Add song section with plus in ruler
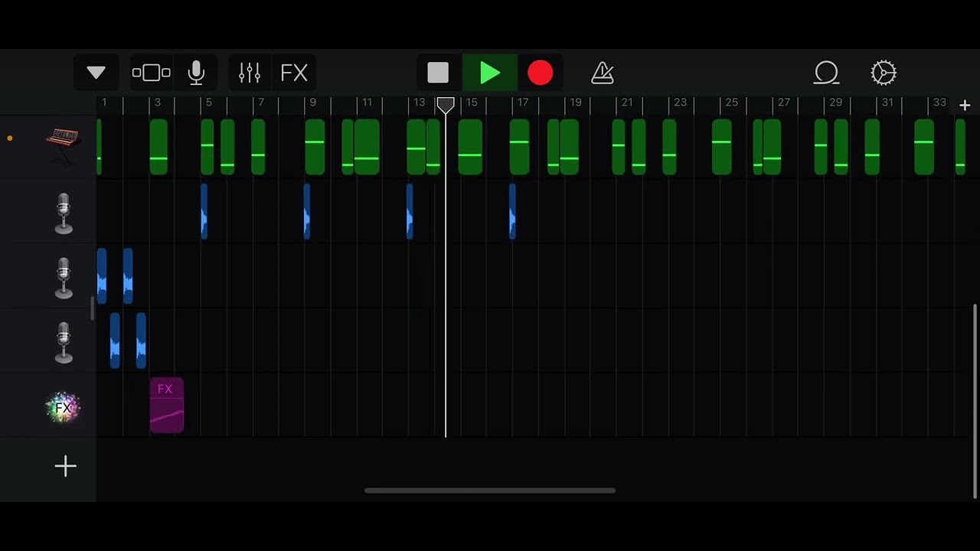 965,106
